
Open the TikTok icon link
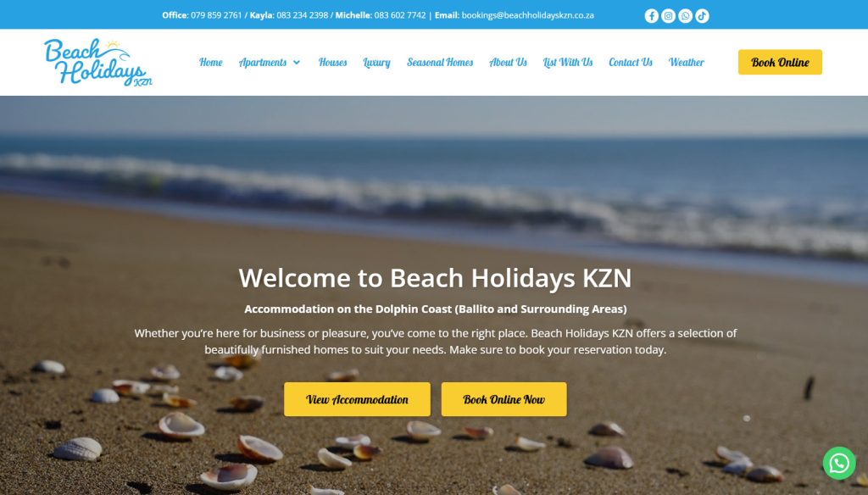pos(702,16)
